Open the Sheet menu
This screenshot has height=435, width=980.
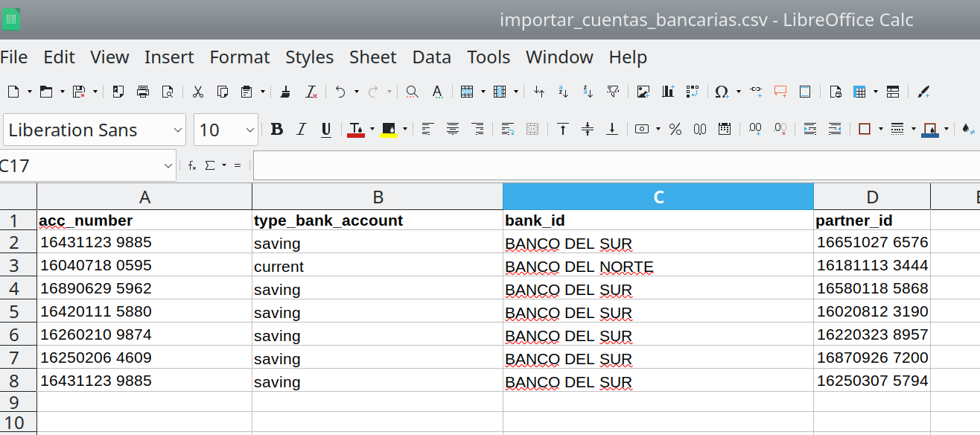click(x=373, y=57)
